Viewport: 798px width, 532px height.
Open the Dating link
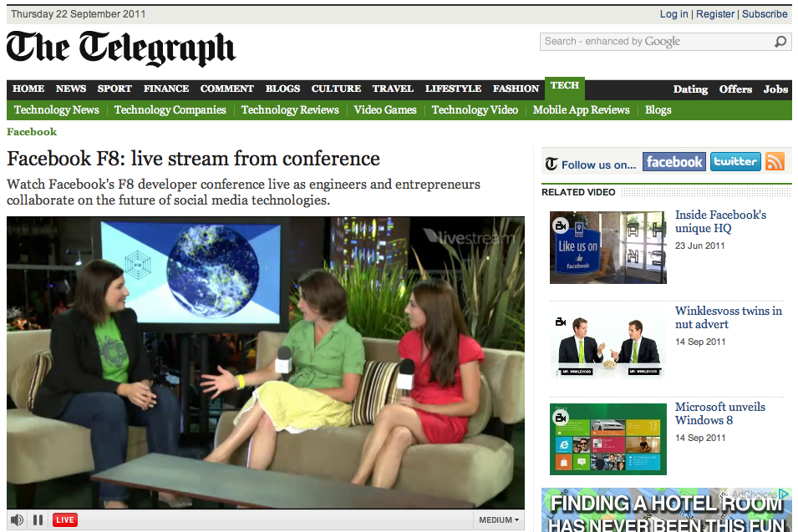pyautogui.click(x=690, y=89)
